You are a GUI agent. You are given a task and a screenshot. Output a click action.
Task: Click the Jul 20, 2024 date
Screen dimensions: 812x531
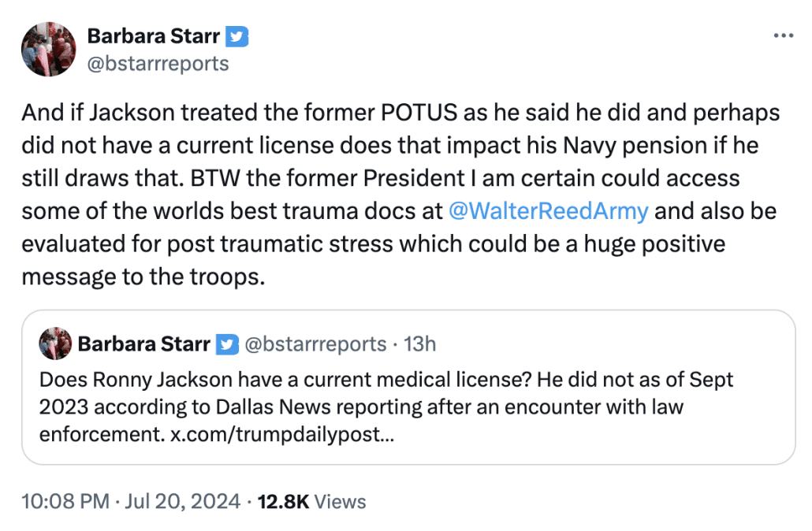coord(183,502)
